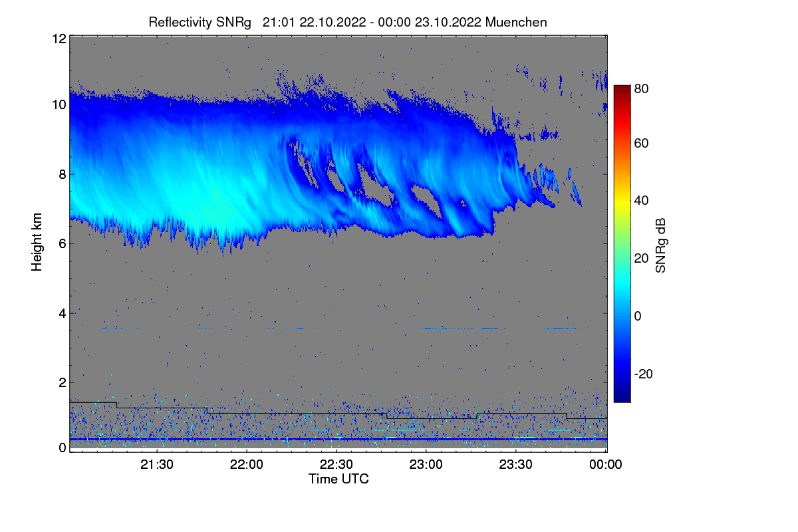Click the dark blue bottom of colorbar
This screenshot has height=532, width=798.
click(622, 396)
